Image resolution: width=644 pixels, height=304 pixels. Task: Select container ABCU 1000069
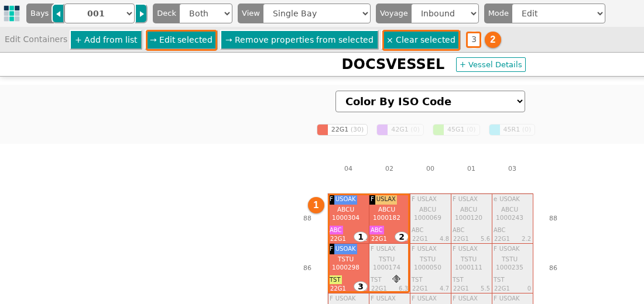[430, 219]
